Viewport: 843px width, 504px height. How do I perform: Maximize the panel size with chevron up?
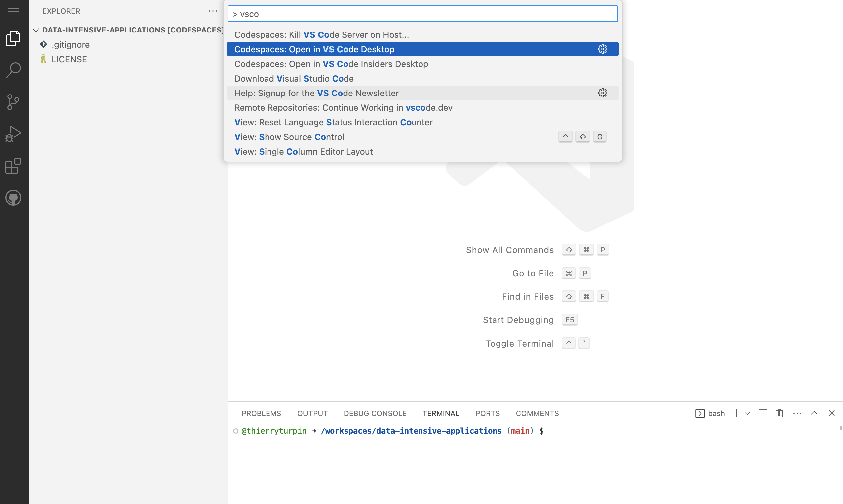[814, 413]
